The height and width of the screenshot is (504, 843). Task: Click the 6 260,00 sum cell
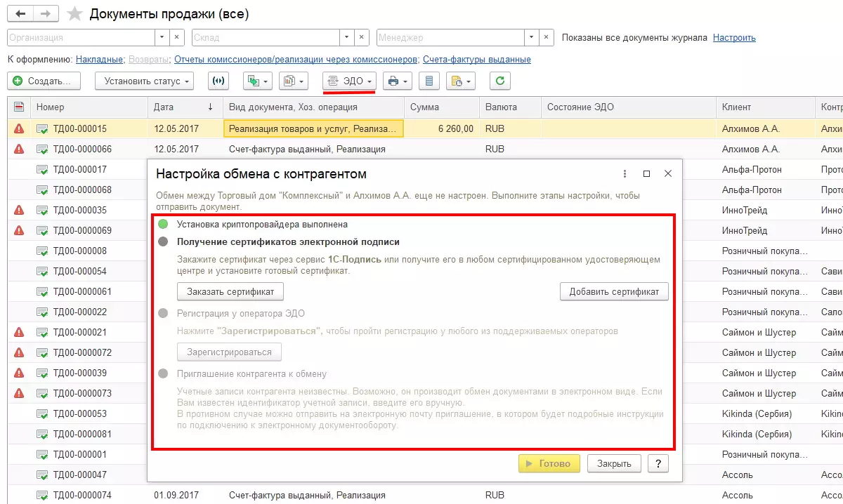[x=441, y=128]
